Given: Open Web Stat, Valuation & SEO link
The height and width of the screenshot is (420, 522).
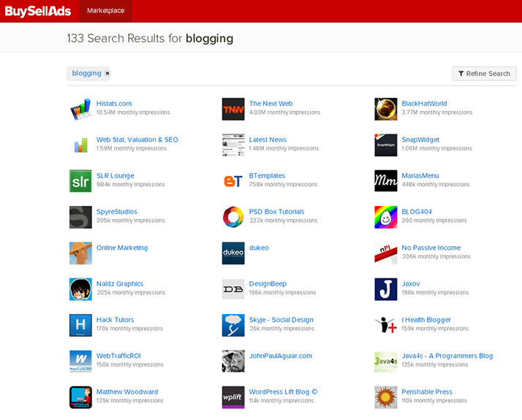Looking at the screenshot, I should 137,140.
